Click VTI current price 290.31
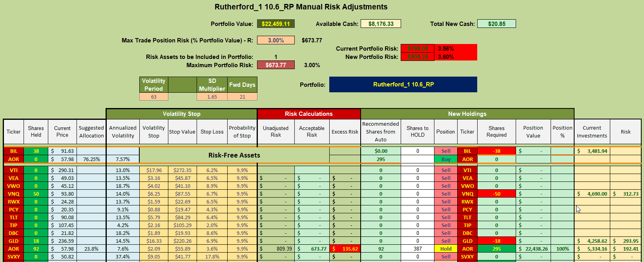 tap(62, 170)
